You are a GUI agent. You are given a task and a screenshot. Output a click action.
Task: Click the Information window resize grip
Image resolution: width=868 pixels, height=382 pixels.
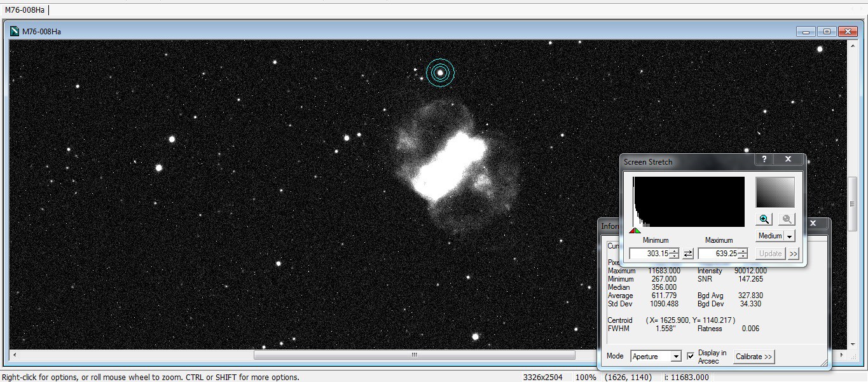point(824,363)
